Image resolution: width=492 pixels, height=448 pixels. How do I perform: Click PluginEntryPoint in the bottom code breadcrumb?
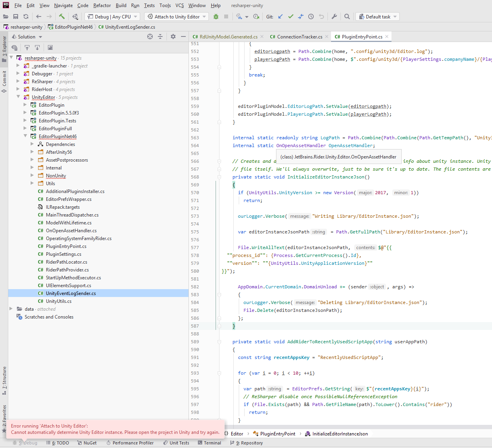[278, 434]
